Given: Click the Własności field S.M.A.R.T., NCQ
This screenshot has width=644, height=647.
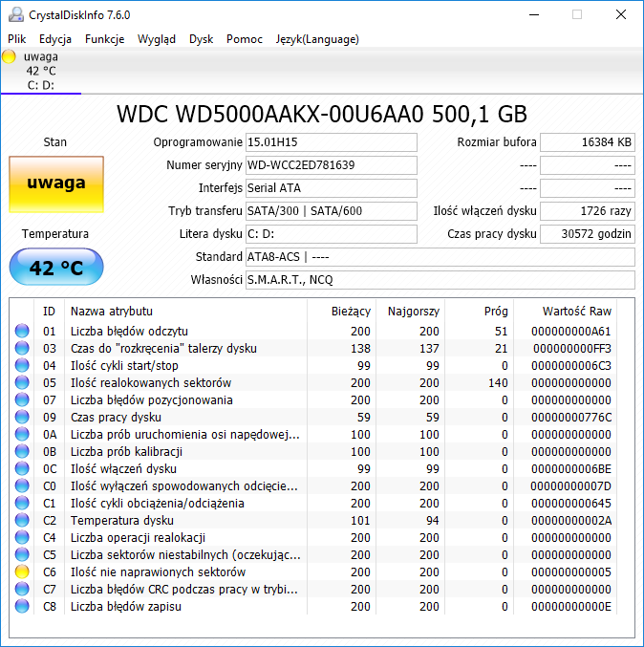Looking at the screenshot, I should click(x=440, y=280).
